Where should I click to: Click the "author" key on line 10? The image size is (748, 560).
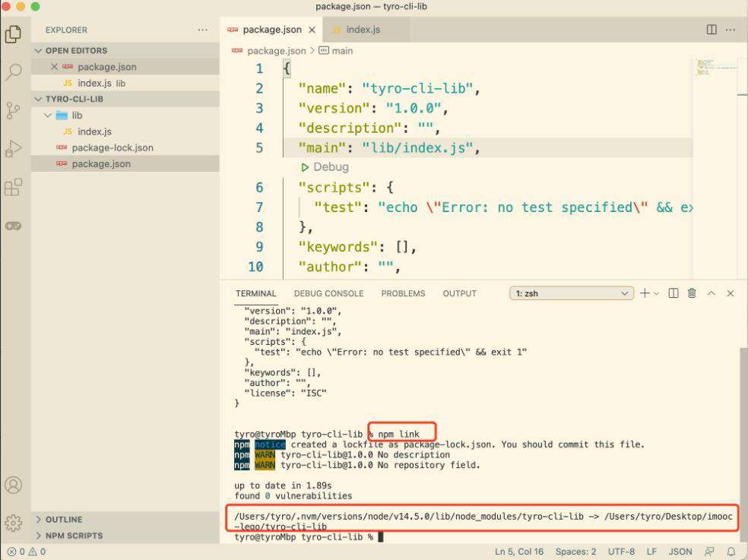(x=330, y=267)
